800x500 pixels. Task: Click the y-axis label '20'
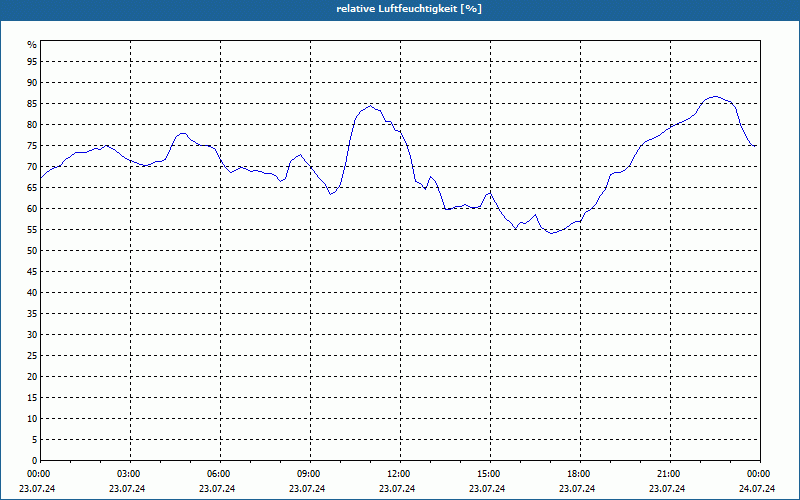click(x=32, y=377)
